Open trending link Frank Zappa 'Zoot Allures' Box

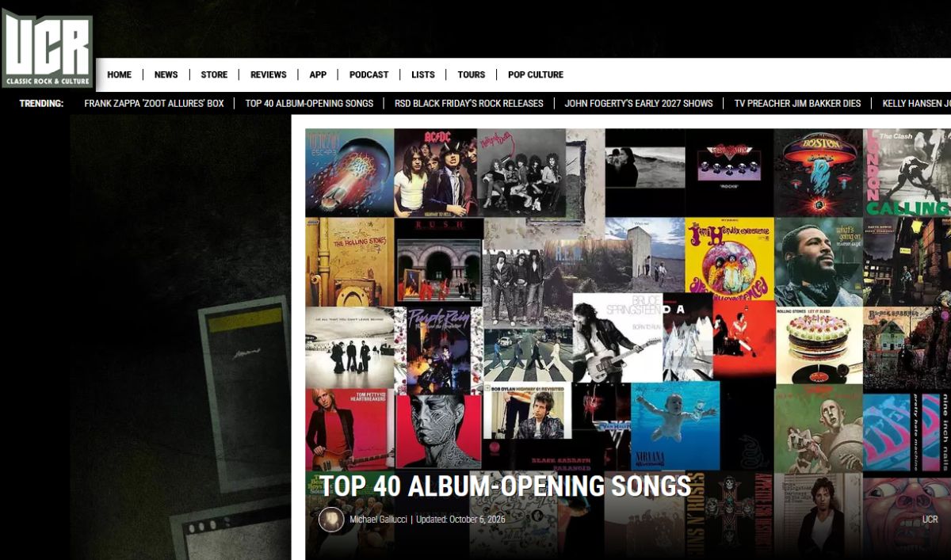click(x=154, y=103)
